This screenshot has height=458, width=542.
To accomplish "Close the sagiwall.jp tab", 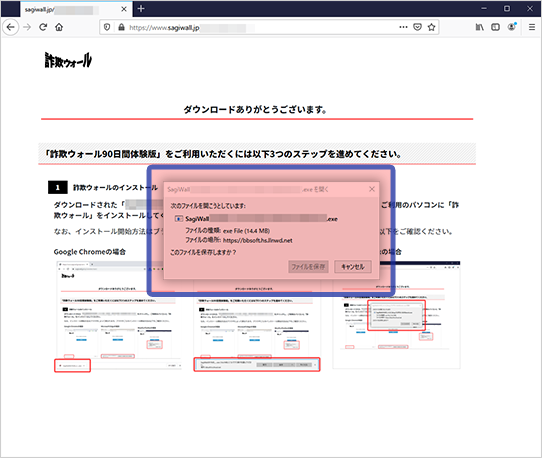I will click(x=124, y=9).
